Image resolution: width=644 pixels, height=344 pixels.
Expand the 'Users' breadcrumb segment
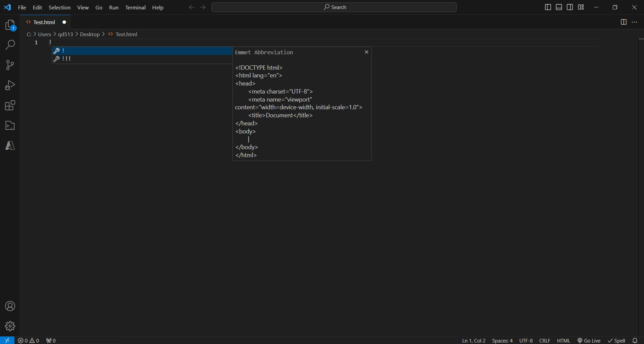click(x=44, y=34)
